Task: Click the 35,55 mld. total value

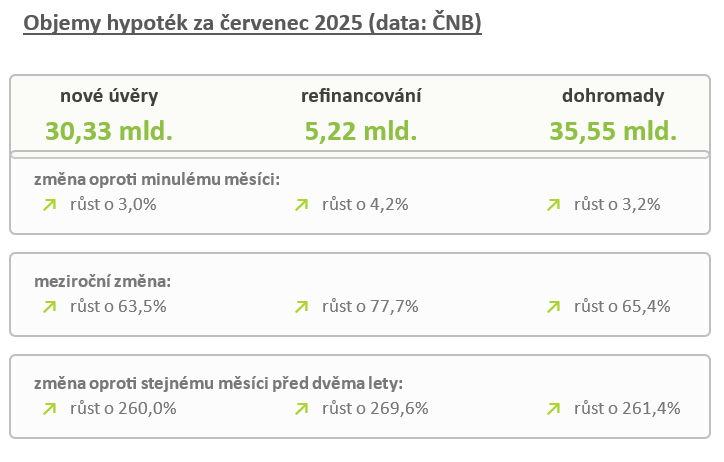Action: (x=613, y=130)
